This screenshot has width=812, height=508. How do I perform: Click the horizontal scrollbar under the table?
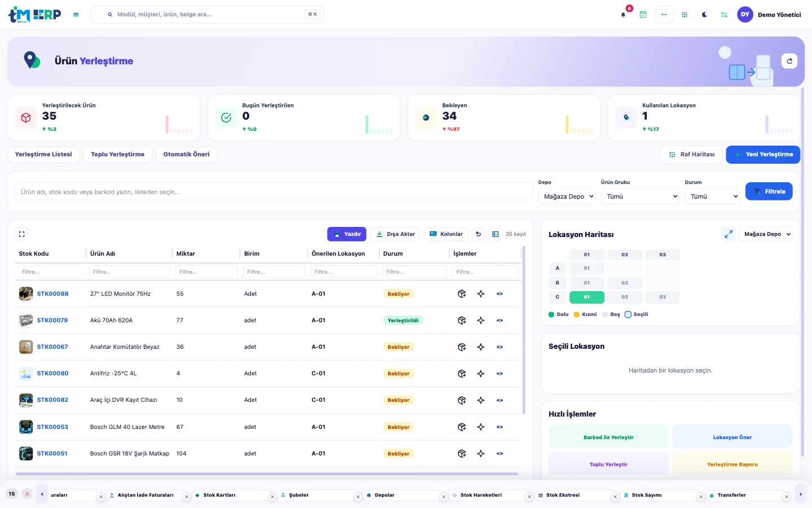(x=267, y=474)
